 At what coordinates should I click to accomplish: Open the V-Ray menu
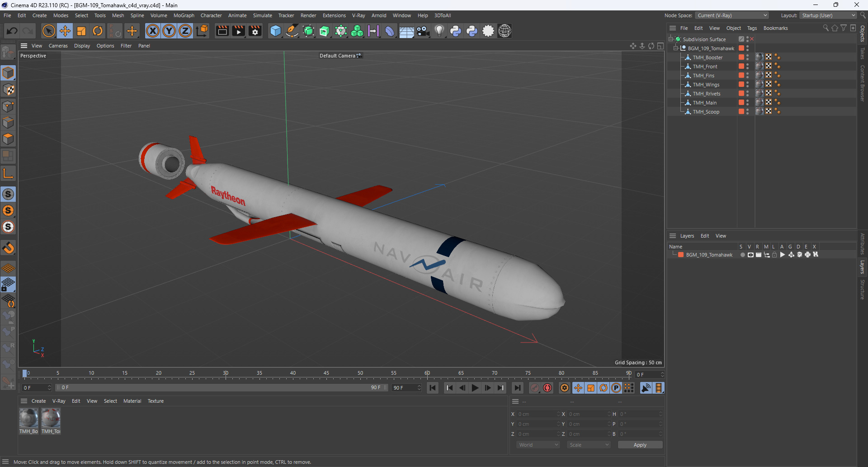[359, 15]
